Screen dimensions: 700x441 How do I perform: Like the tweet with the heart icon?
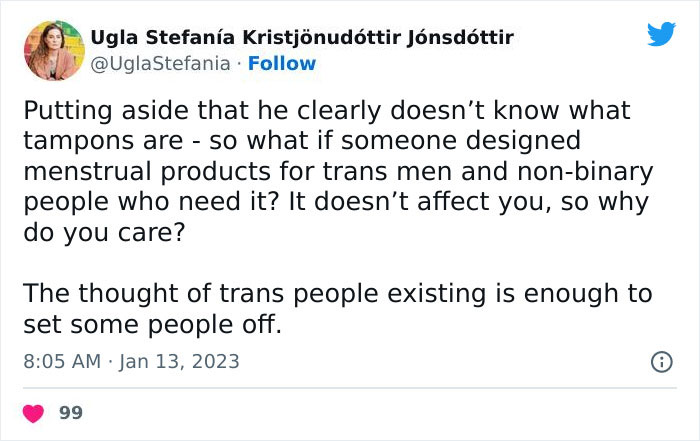(x=35, y=412)
